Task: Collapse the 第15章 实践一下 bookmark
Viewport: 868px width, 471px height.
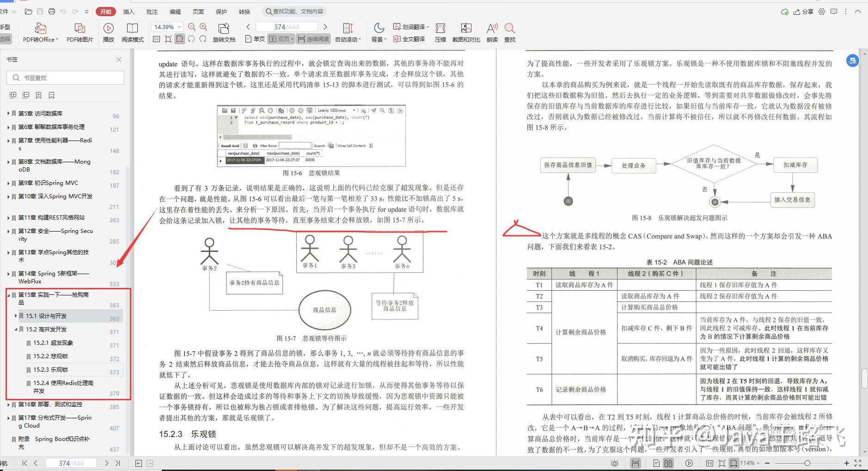Action: pos(8,295)
